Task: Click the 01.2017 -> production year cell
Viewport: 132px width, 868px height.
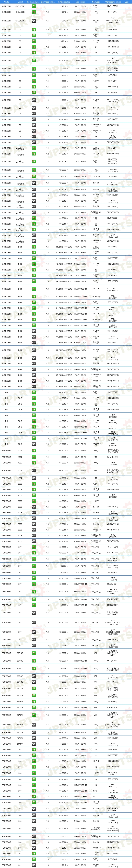Action: (64, 93)
